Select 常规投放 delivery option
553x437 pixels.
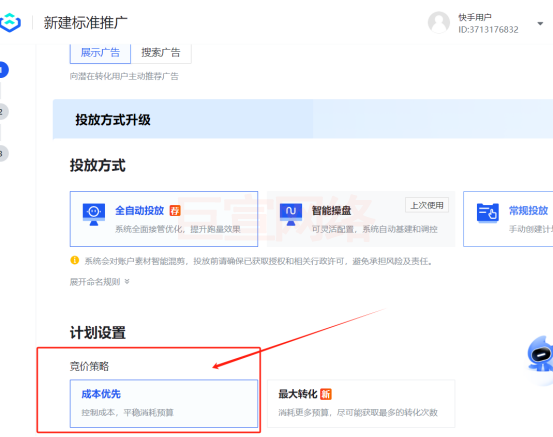coord(508,219)
